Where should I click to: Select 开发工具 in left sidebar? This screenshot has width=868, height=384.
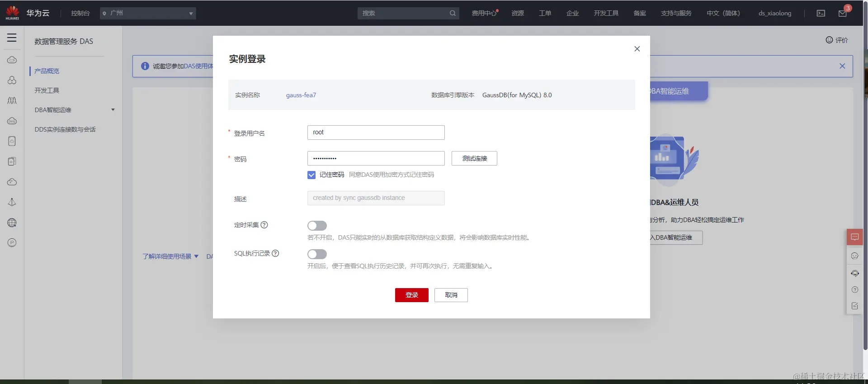coord(47,90)
